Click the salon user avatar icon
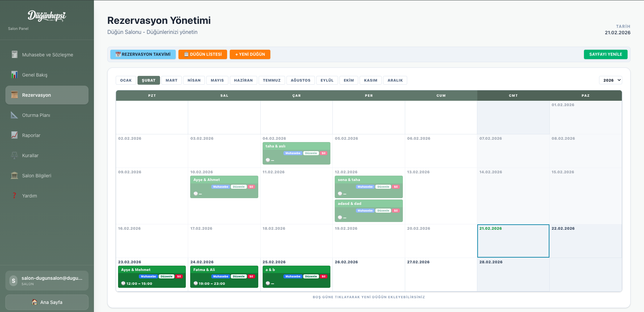 tap(13, 281)
